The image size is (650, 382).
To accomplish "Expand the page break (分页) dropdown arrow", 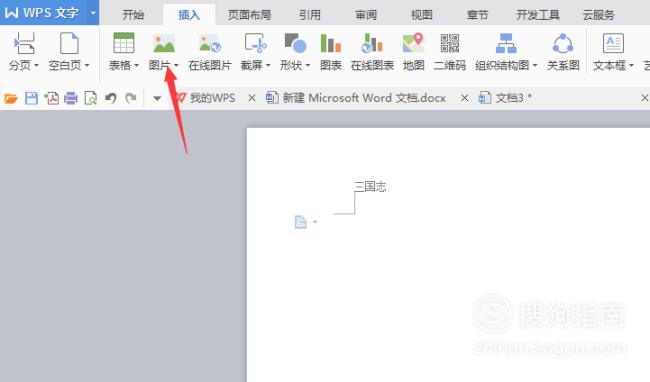I will click(36, 65).
